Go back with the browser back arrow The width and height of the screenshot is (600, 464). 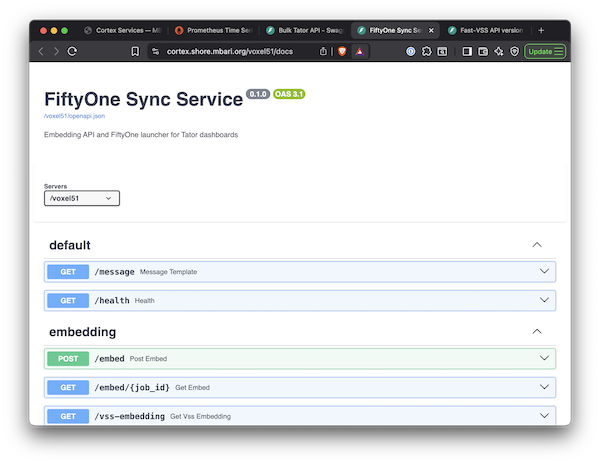pos(41,51)
